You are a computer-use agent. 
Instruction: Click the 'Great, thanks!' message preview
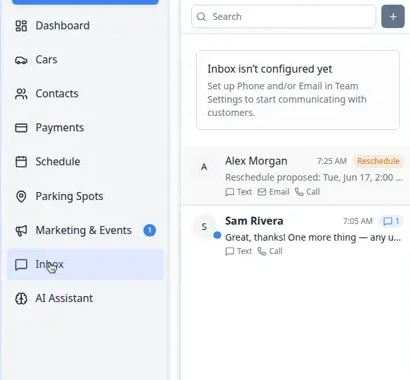313,237
